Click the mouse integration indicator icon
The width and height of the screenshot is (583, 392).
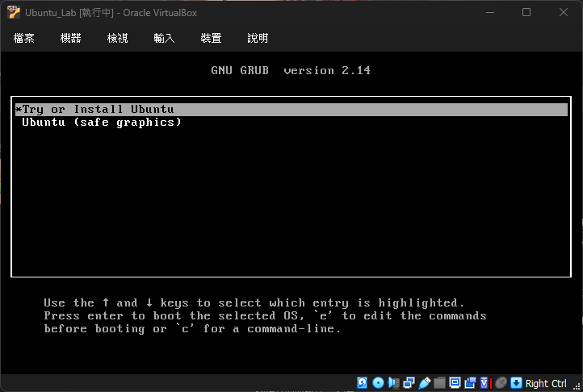501,382
